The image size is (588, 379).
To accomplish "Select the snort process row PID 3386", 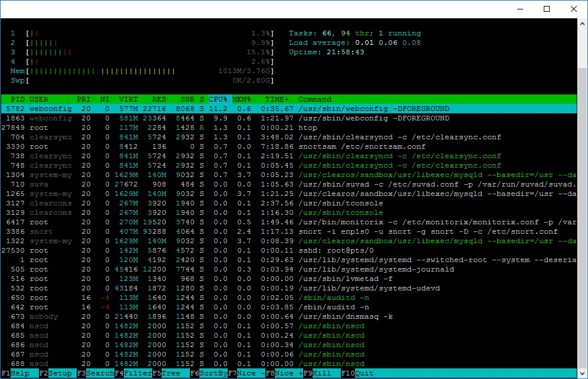I will pos(289,231).
